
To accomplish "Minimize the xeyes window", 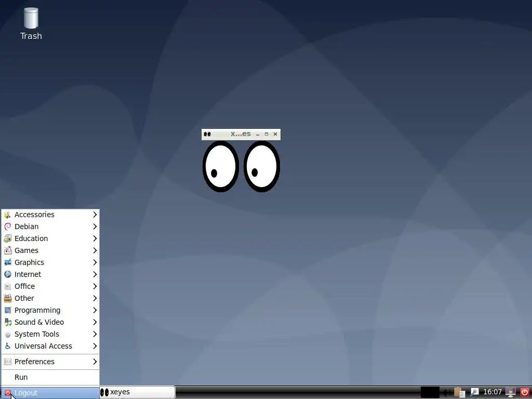I will pos(258,135).
